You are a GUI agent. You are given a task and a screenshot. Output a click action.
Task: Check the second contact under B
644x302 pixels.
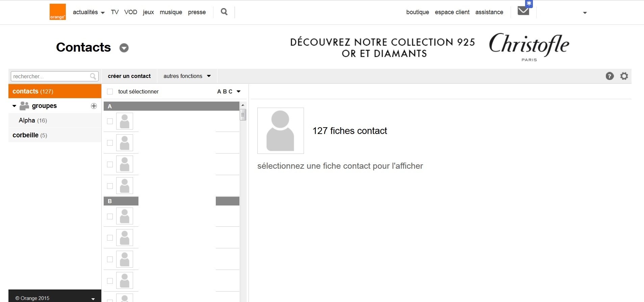tap(110, 238)
